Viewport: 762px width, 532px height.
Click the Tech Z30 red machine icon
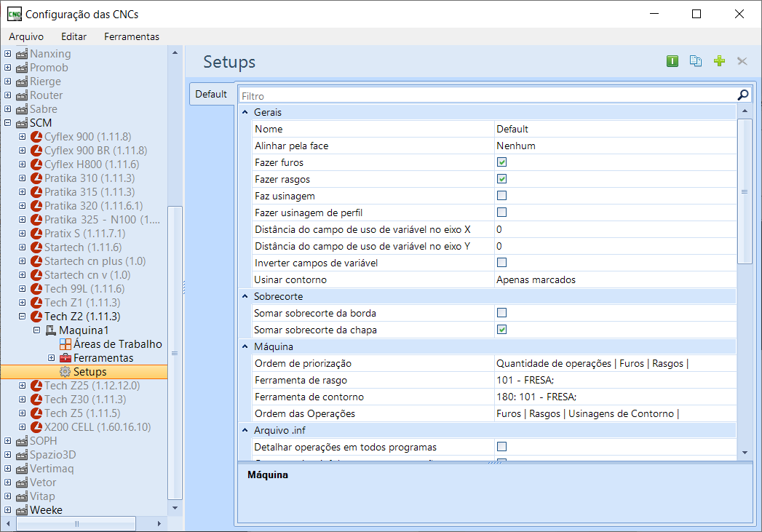pyautogui.click(x=36, y=400)
